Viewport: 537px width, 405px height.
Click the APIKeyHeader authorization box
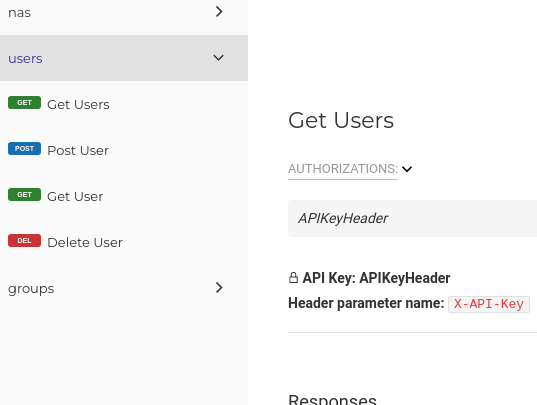(x=412, y=218)
